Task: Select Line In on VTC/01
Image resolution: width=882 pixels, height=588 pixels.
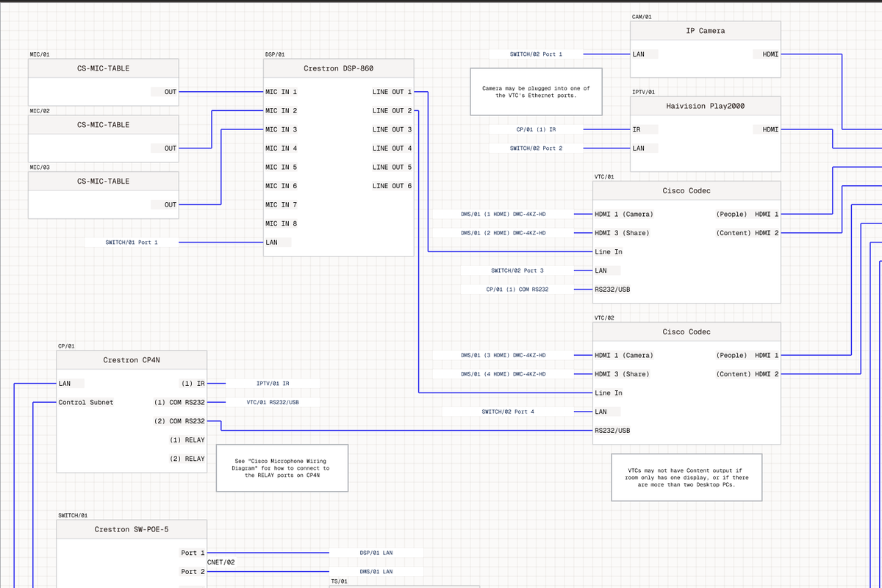Action: (x=609, y=252)
